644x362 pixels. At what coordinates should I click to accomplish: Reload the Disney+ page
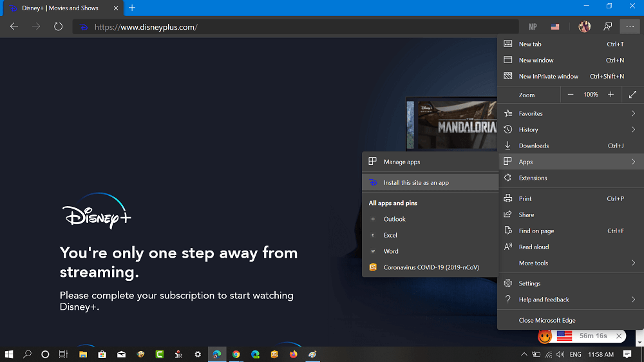click(59, 26)
